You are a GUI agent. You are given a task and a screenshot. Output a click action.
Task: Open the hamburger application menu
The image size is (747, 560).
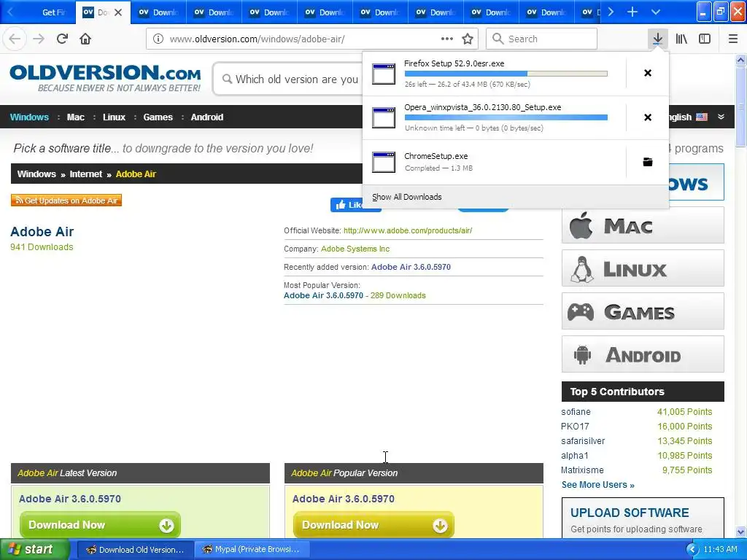click(x=733, y=39)
